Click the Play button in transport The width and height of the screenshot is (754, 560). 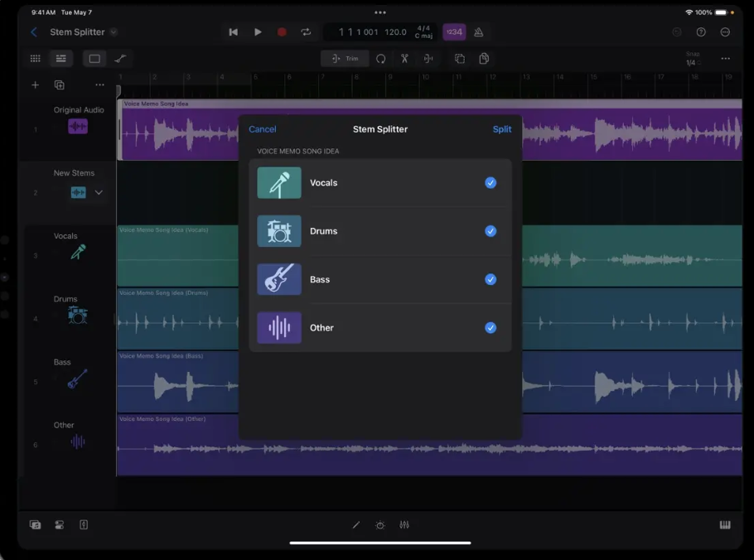[258, 32]
